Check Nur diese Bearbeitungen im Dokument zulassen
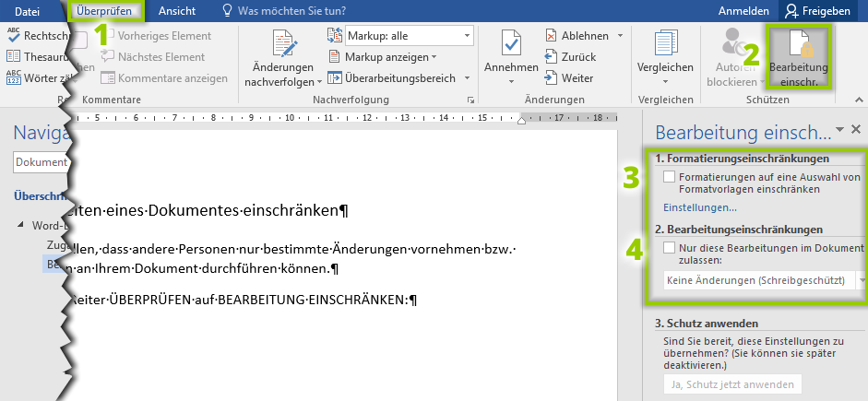 click(x=669, y=248)
